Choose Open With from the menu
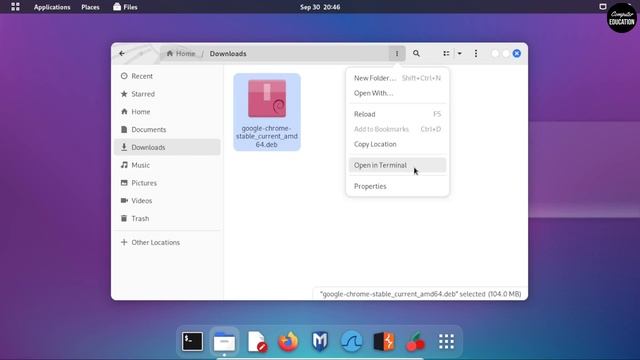The image size is (640, 360). 397,93
